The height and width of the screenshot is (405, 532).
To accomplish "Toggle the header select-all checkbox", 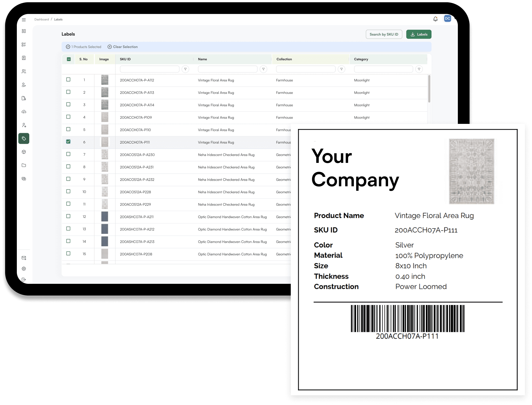I will coord(69,59).
